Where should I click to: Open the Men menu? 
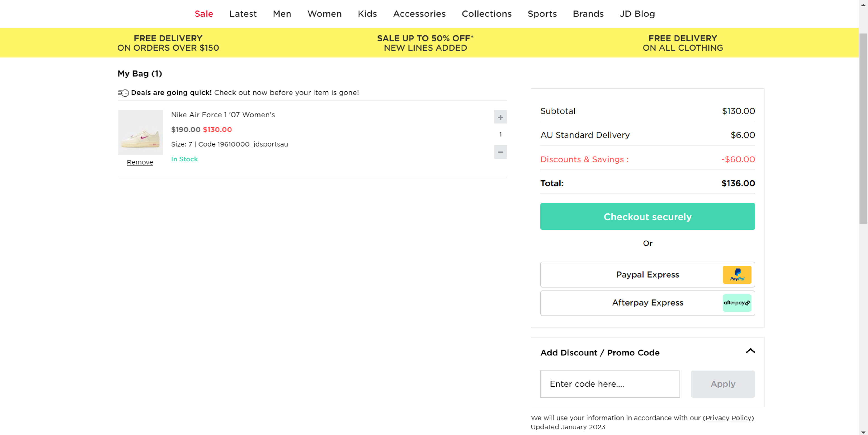point(282,14)
